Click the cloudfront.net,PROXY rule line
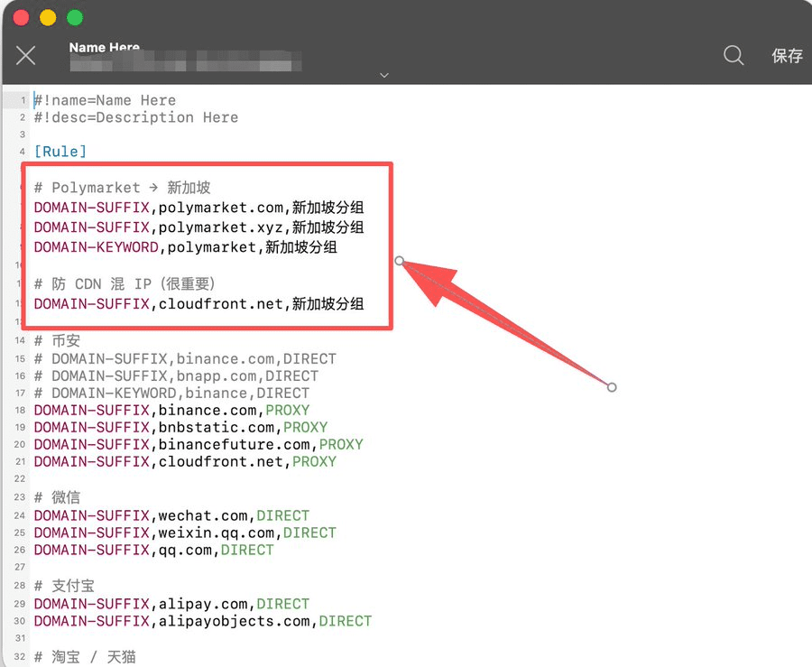 (185, 461)
